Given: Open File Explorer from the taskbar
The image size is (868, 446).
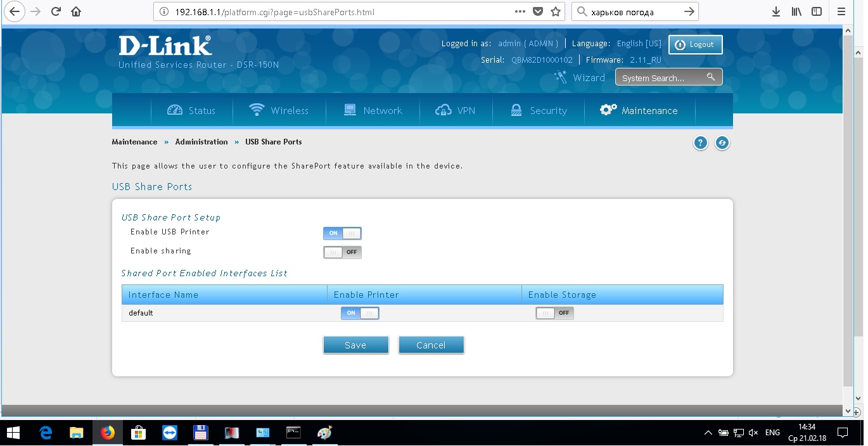Looking at the screenshot, I should pos(77,433).
